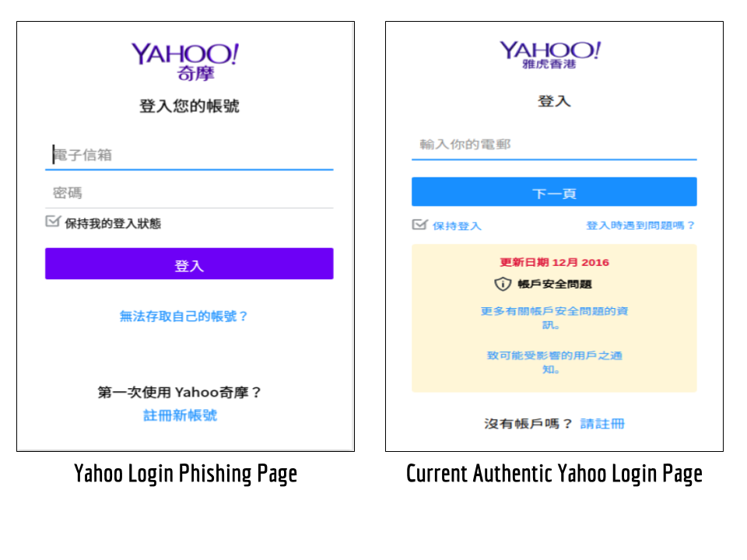Click the red 更新日期 12月 2016 text
Image resolution: width=747 pixels, height=560 pixels.
click(554, 263)
